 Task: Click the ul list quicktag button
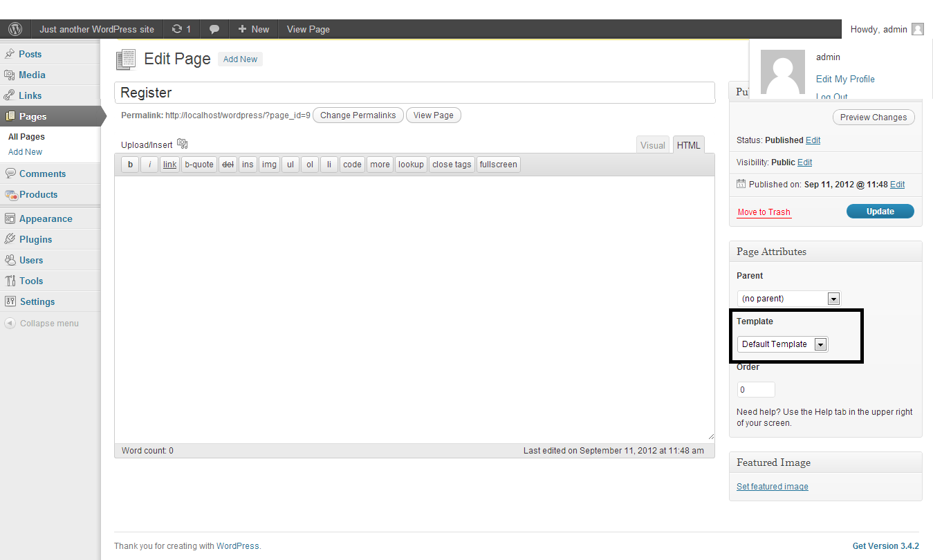290,165
